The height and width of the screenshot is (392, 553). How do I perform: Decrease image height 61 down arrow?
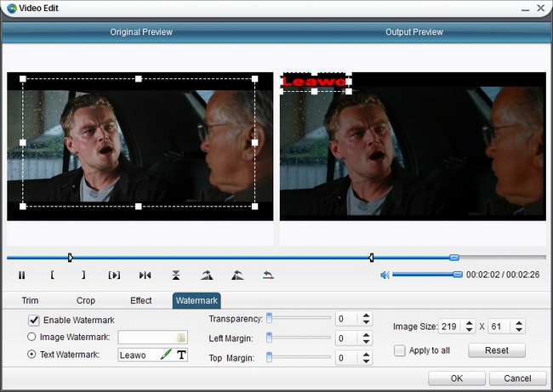[519, 330]
